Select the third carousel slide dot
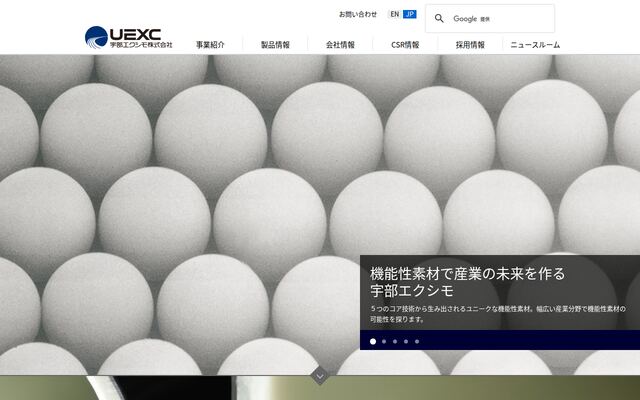 (x=395, y=341)
